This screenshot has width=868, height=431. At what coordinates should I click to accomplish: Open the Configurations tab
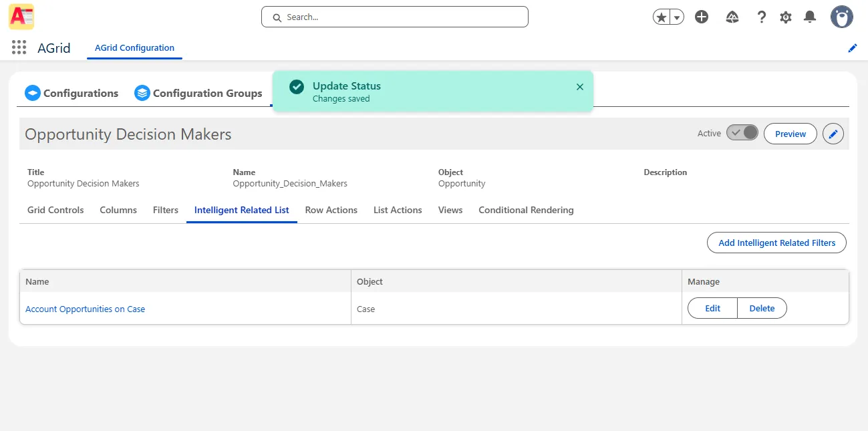(x=71, y=93)
